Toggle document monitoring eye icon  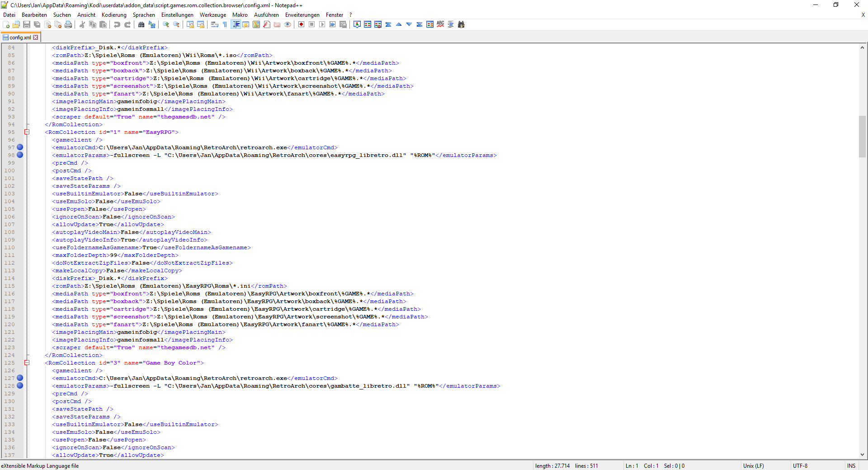[x=288, y=24]
